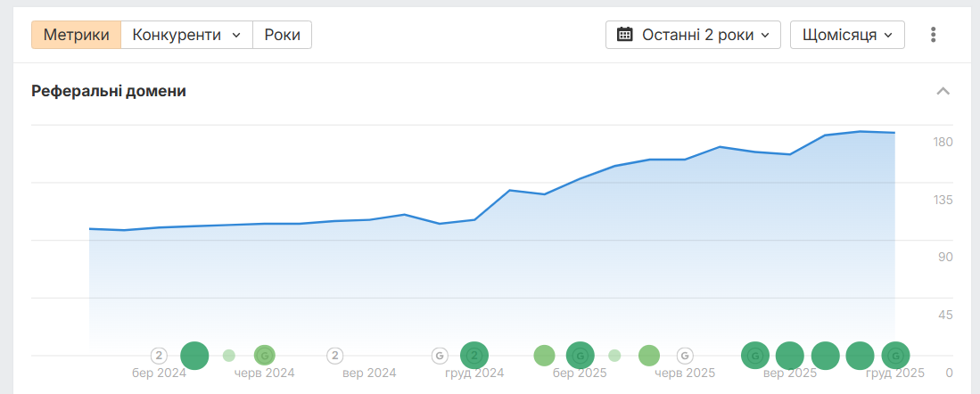This screenshot has width=980, height=394.
Task: Click the груд 2024 axis label
Action: click(x=474, y=373)
